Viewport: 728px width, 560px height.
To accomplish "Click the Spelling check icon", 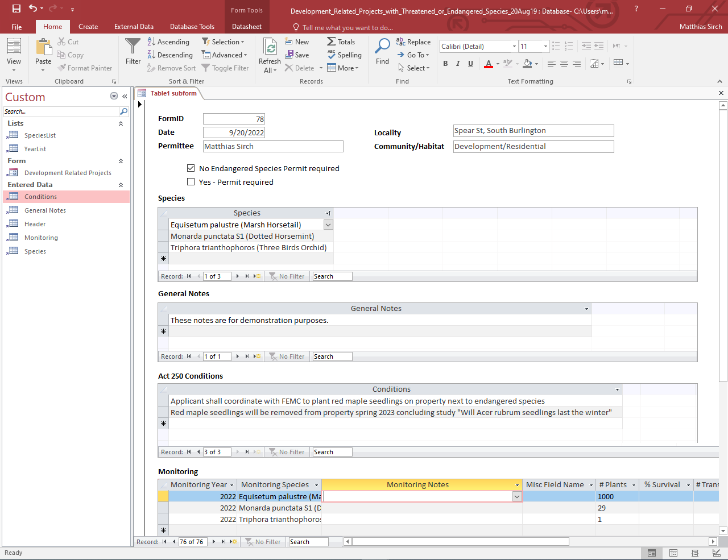I will 331,55.
